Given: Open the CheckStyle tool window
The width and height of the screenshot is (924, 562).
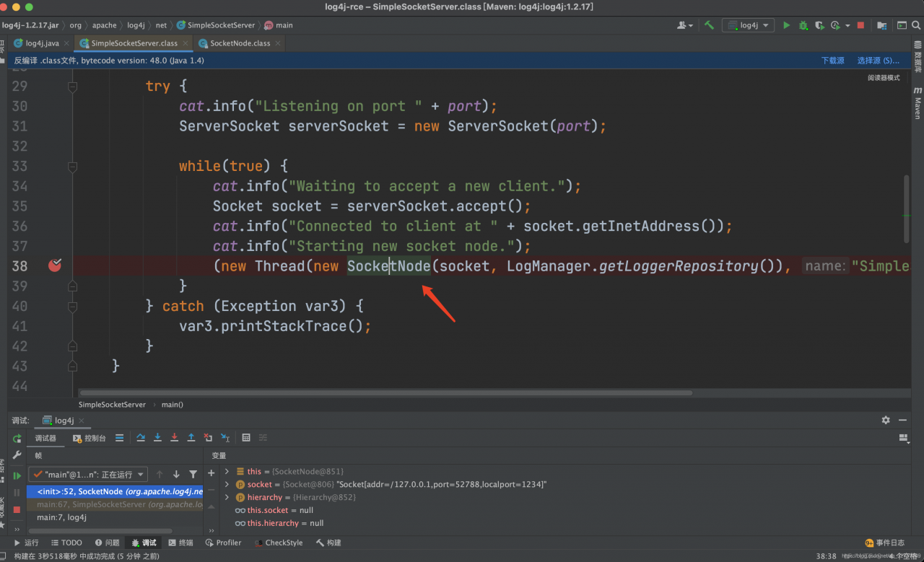Looking at the screenshot, I should click(278, 543).
